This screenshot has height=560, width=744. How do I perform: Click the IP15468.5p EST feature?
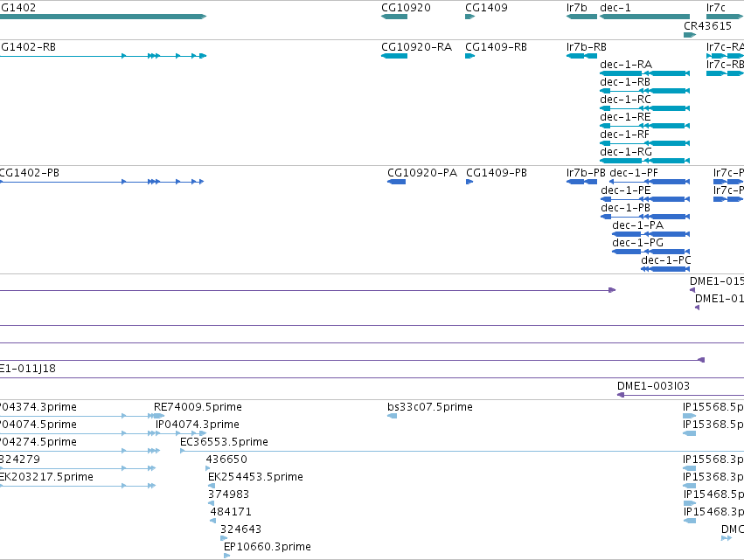pos(690,503)
